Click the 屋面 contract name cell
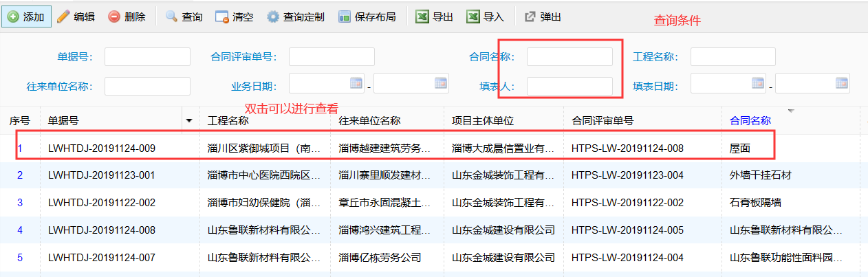Screen dimensions: 868x277 [739, 148]
